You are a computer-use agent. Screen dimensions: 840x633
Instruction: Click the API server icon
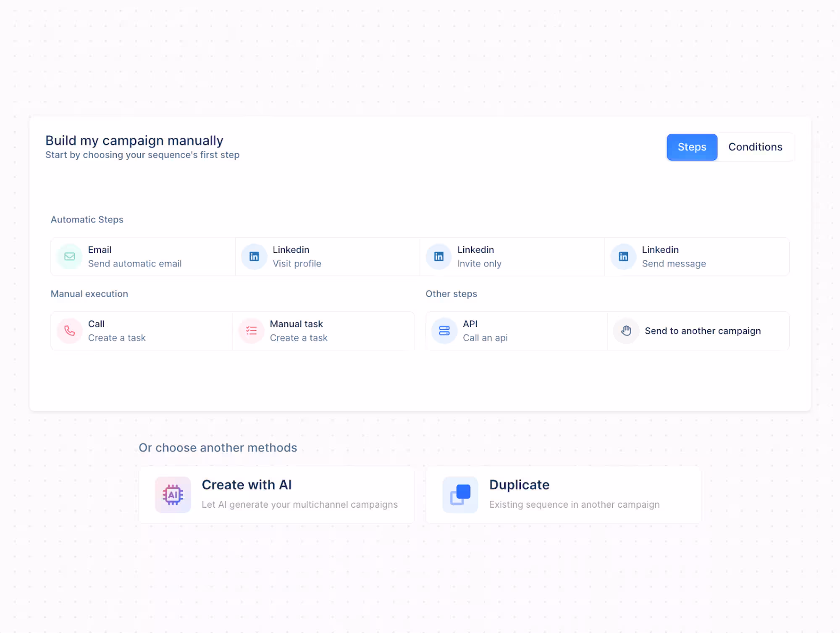444,331
